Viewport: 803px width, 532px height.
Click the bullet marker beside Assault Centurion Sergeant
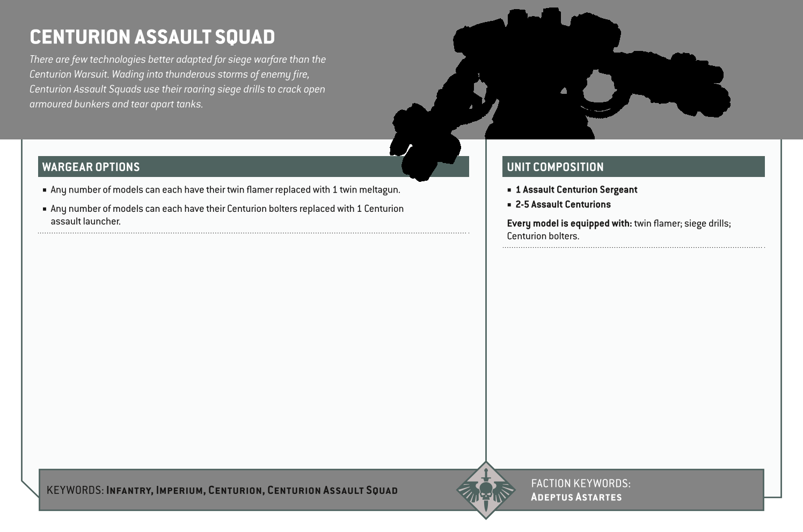coord(509,190)
